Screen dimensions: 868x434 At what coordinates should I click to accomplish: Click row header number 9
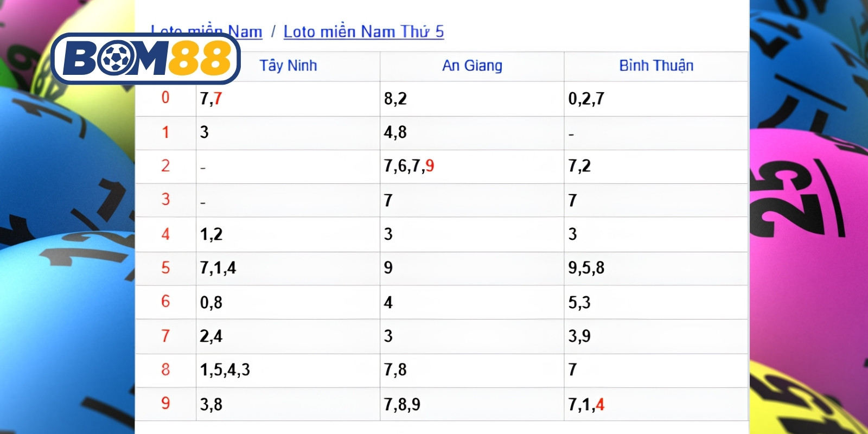(x=165, y=403)
